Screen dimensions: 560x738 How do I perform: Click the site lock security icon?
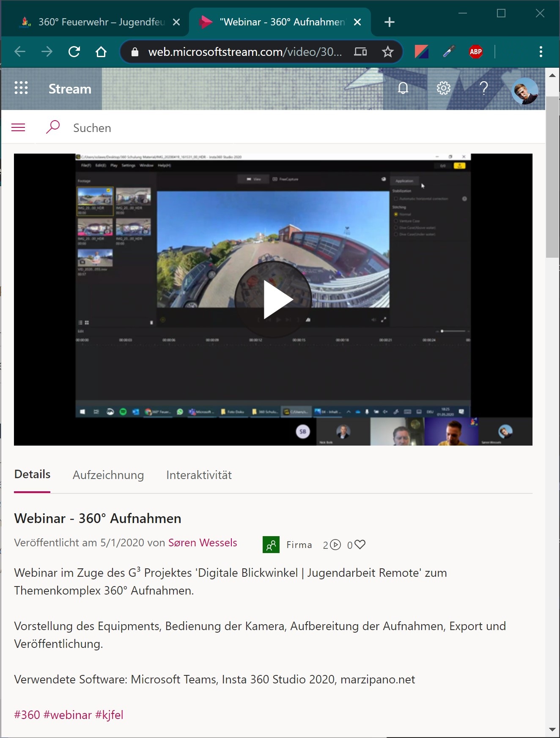tap(135, 52)
